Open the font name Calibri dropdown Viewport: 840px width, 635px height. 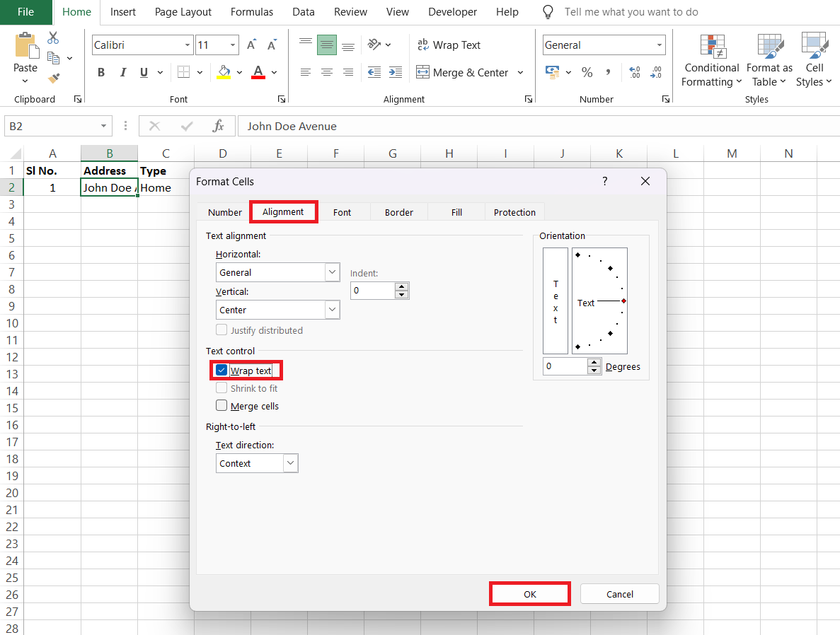coord(188,45)
